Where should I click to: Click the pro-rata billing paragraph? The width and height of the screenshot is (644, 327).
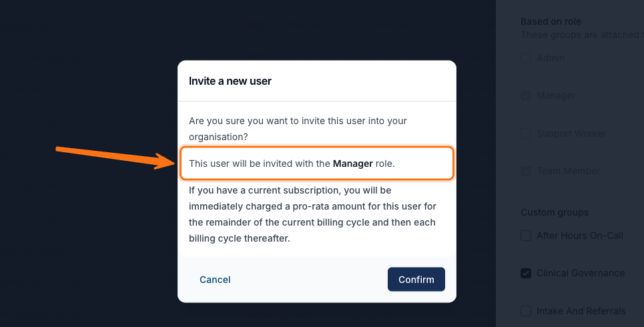312,214
